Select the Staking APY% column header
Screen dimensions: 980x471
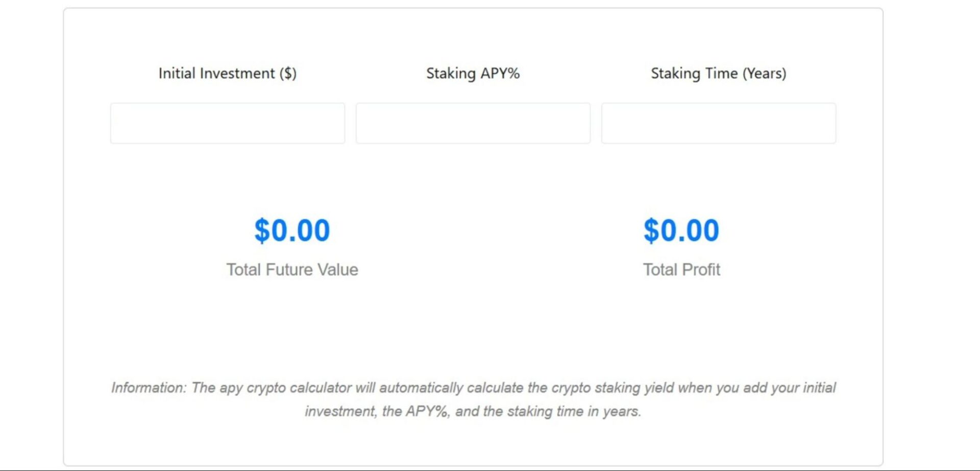473,73
